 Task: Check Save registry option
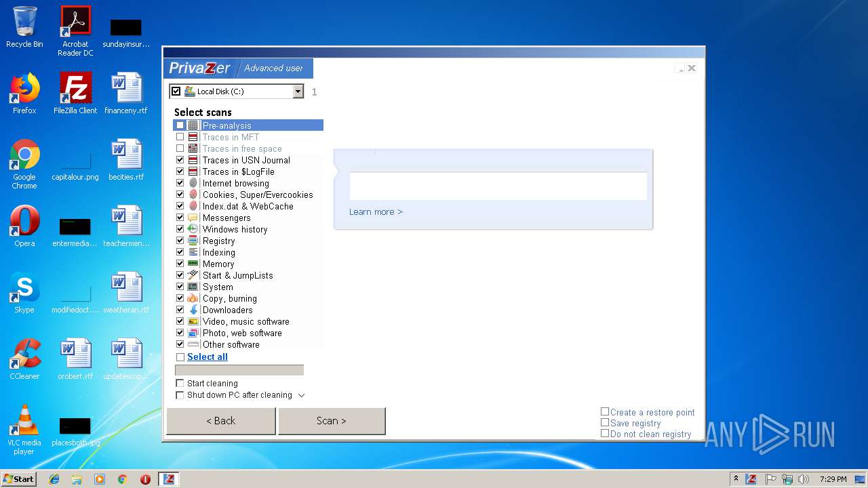click(x=605, y=422)
